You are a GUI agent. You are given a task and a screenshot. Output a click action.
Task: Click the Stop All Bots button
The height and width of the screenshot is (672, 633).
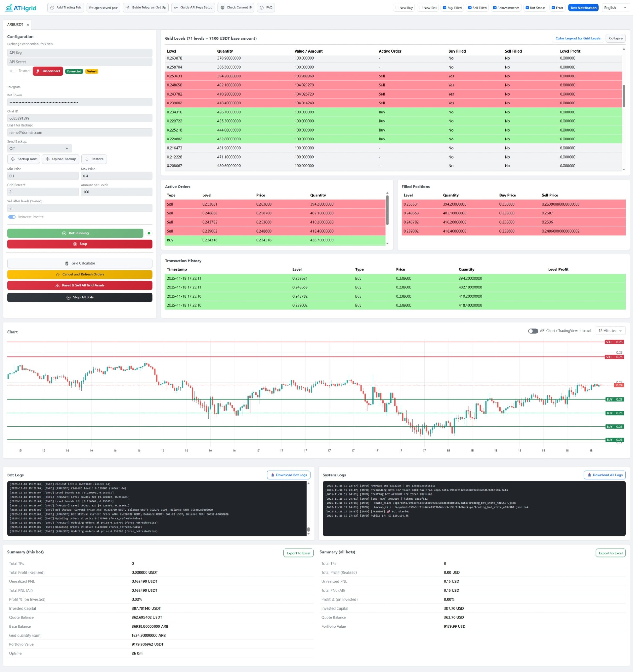pos(80,297)
